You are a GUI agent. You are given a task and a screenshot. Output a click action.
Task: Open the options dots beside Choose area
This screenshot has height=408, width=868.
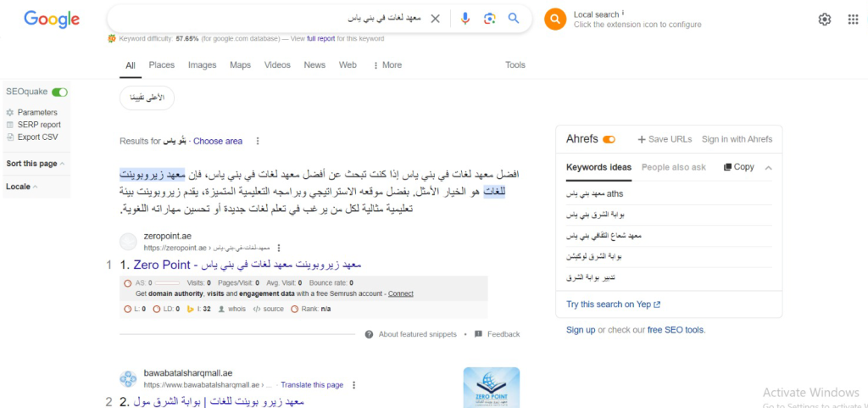[x=258, y=141]
